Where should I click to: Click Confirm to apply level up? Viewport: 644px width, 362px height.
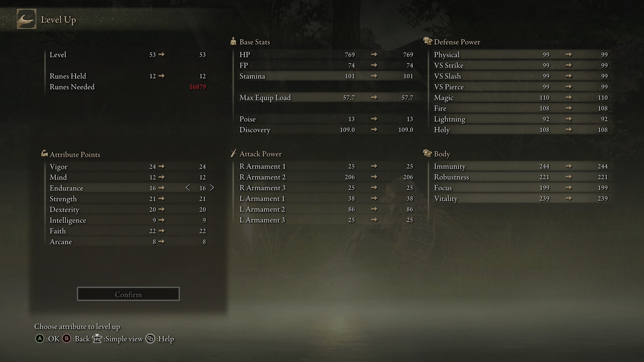point(128,294)
